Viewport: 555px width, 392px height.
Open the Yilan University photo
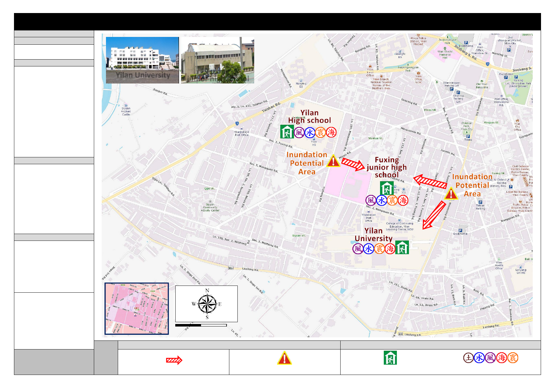click(x=142, y=60)
